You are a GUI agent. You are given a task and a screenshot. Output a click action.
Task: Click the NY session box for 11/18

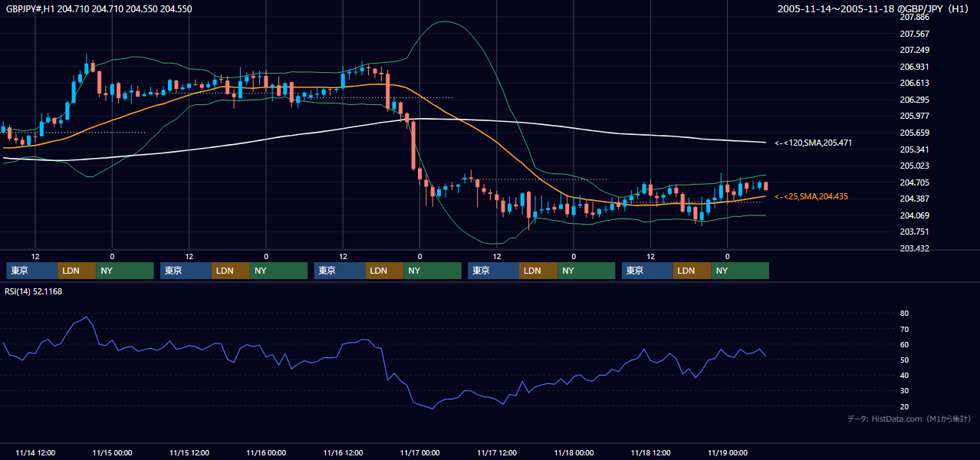pos(740,271)
